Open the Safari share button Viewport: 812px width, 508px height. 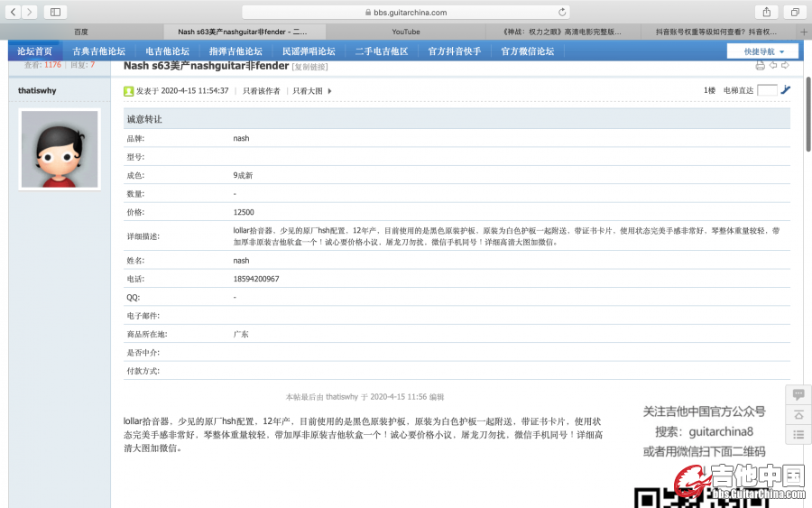[767, 12]
